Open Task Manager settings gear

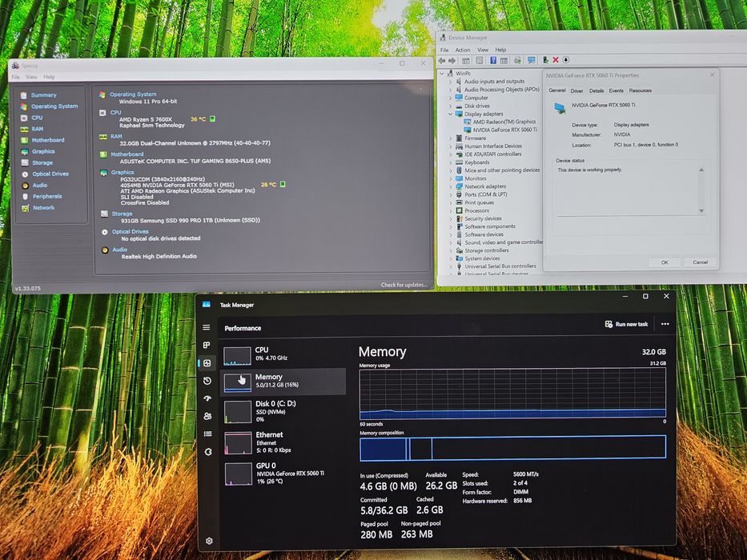(209, 541)
